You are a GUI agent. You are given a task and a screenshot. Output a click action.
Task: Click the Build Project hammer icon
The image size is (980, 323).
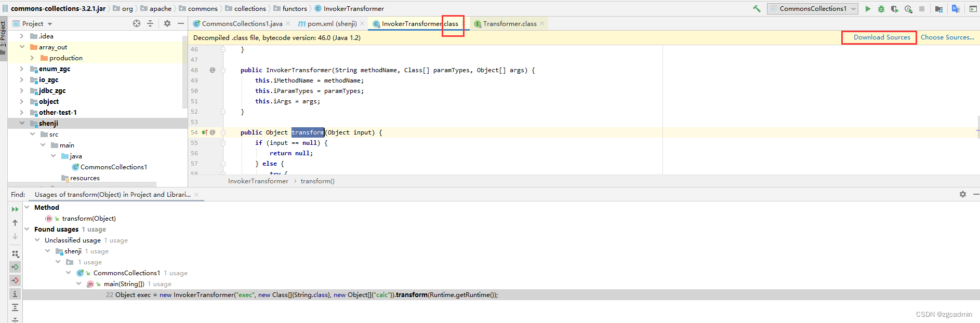[757, 9]
